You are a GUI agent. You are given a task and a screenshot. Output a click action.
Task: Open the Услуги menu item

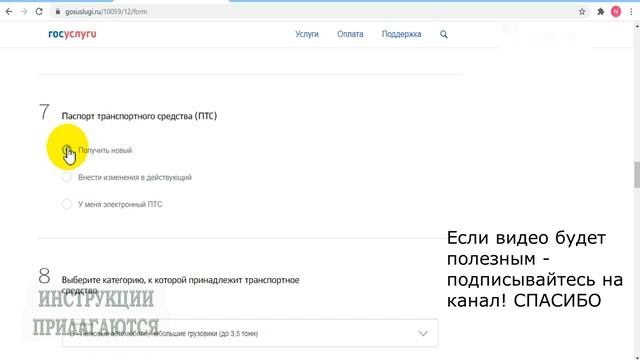point(307,34)
